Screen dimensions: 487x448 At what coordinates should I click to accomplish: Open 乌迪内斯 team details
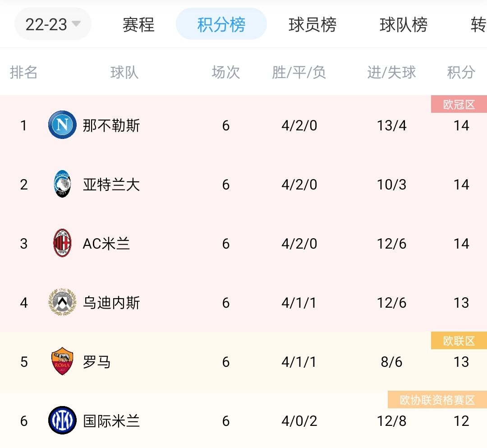coord(111,303)
